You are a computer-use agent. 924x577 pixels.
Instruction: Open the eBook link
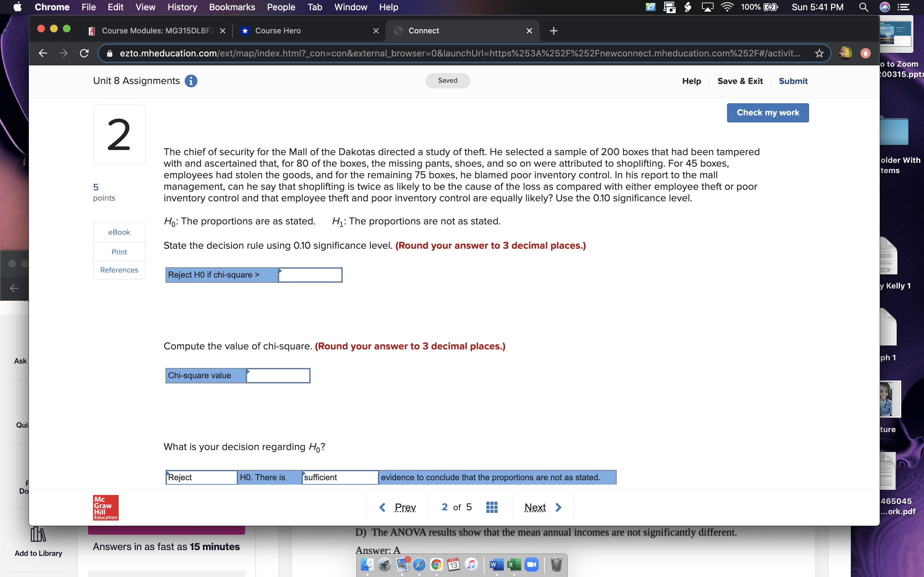(x=119, y=232)
